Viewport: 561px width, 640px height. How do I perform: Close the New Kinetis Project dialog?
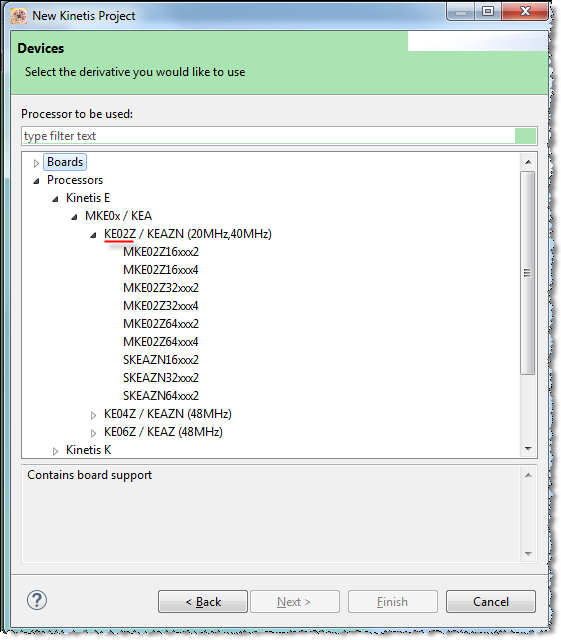(525, 11)
